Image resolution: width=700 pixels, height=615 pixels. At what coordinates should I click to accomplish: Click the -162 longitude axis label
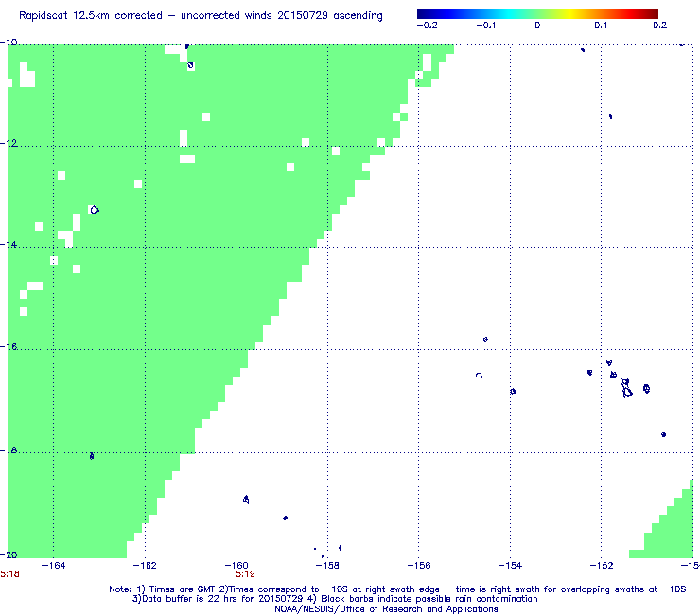click(145, 566)
